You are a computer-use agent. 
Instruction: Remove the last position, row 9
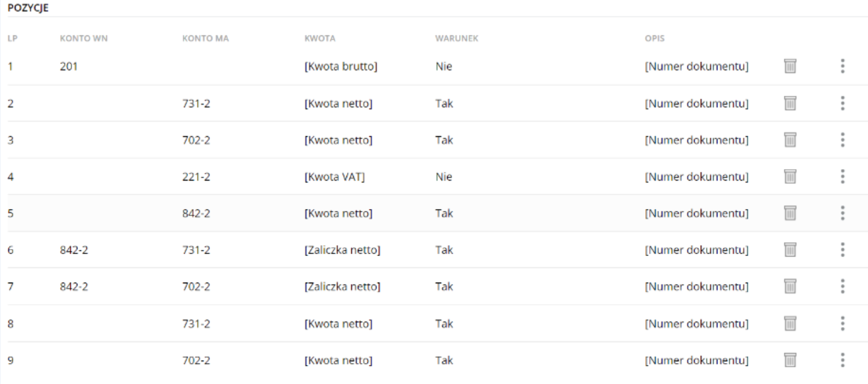(789, 360)
